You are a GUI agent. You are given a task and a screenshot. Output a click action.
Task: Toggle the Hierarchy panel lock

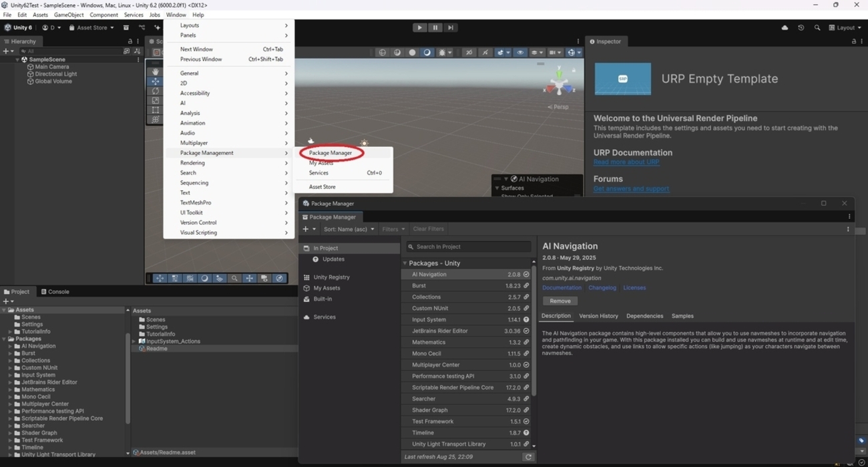coord(130,41)
